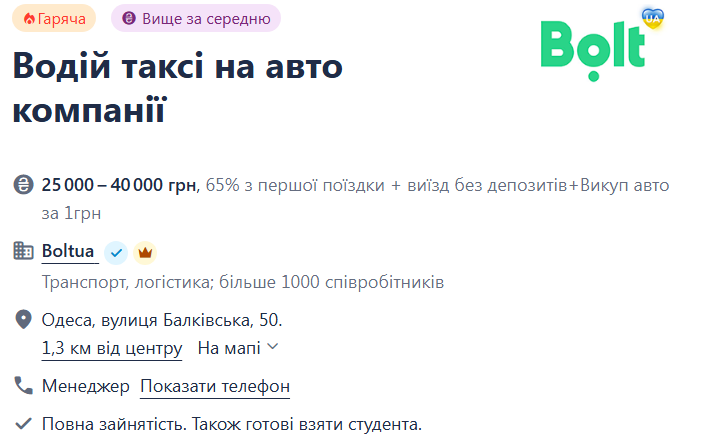Click the salary range 25 000 – 40 000 грн
This screenshot has width=708, height=441.
(x=119, y=185)
